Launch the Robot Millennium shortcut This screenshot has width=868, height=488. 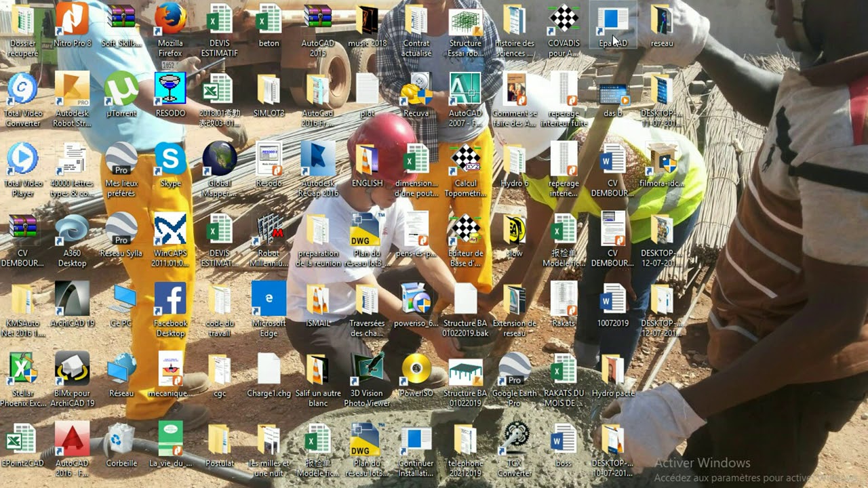269,241
